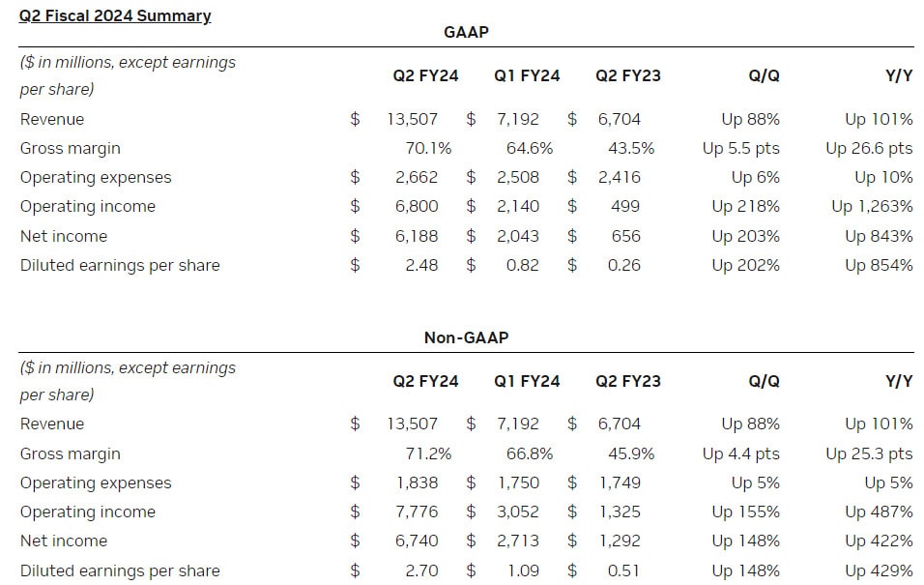Select Non-GAAP operating expenses value 1,838
The image size is (924, 585).
coord(416,483)
